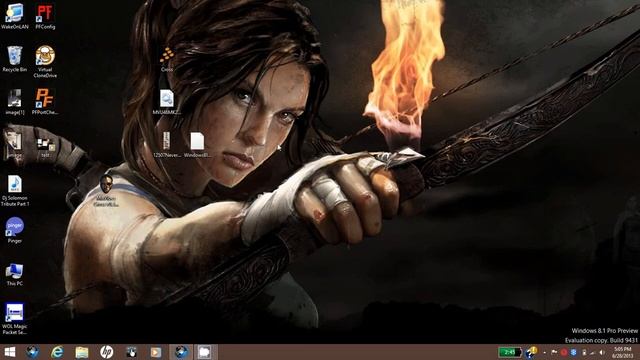The width and height of the screenshot is (640, 360).
Task: Open the WakeOnLAN desktop shortcut
Action: 15,16
